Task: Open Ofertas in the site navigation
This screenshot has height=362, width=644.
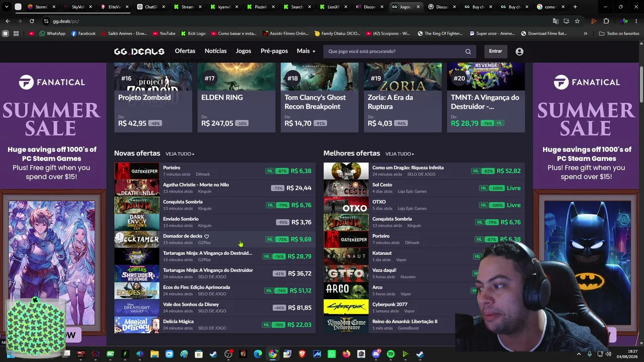Action: click(x=185, y=51)
